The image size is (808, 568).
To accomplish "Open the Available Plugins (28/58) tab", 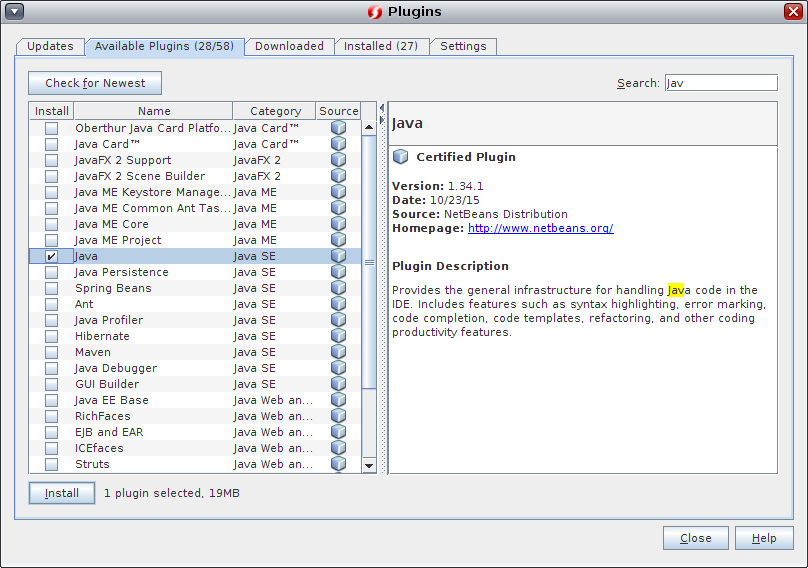I will [x=164, y=46].
